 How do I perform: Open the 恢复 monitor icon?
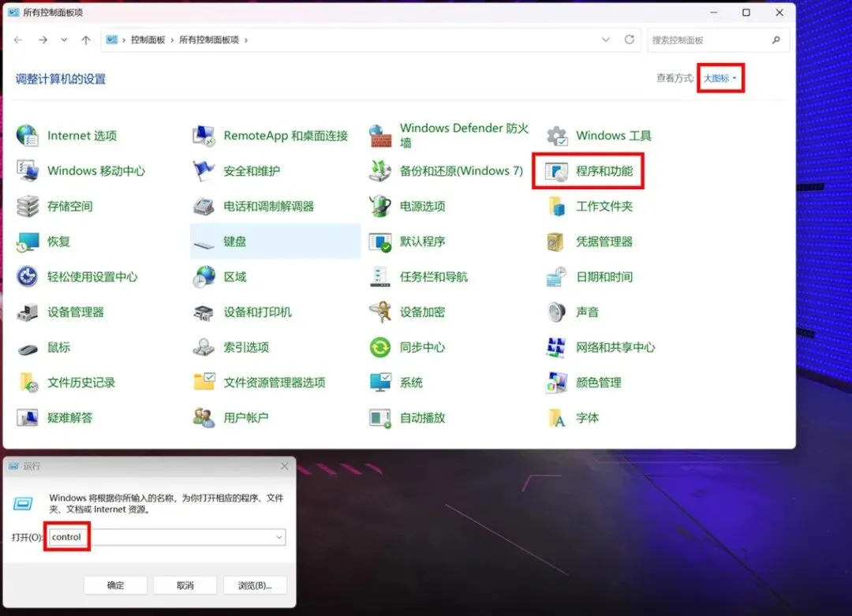pos(27,241)
